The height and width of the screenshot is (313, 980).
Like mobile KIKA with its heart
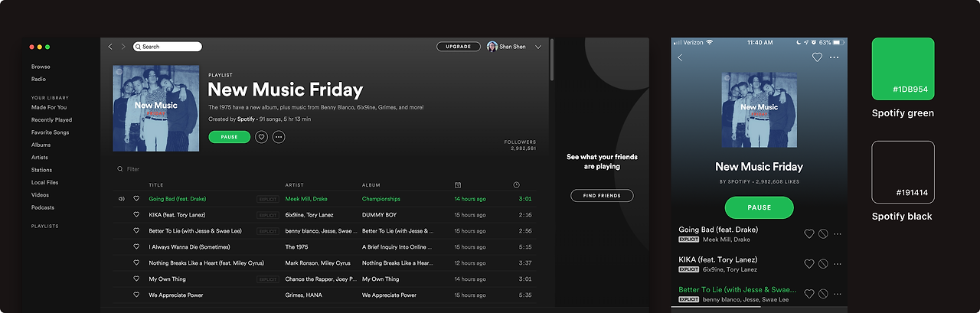[x=808, y=264]
